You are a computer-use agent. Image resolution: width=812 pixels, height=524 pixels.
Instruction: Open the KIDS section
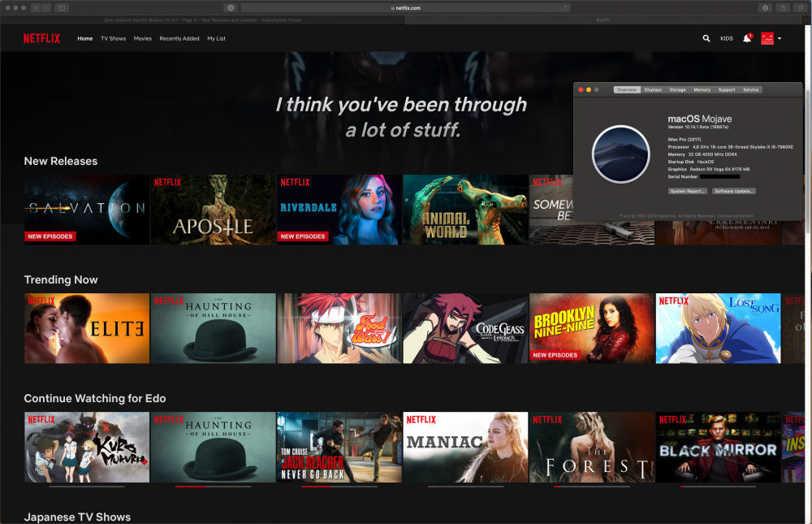(727, 38)
